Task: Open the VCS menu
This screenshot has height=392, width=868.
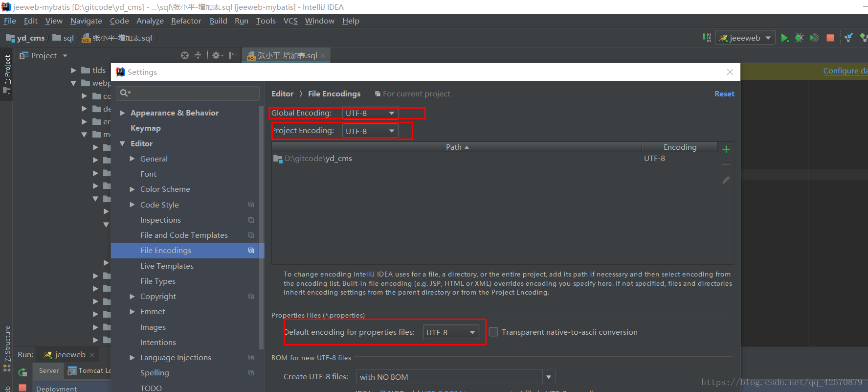Action: (290, 21)
